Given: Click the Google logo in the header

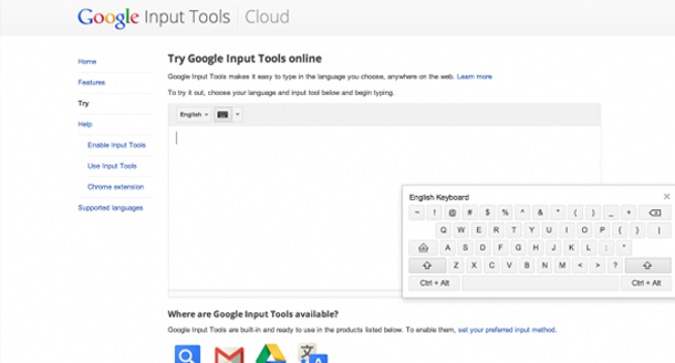Looking at the screenshot, I should pos(108,17).
